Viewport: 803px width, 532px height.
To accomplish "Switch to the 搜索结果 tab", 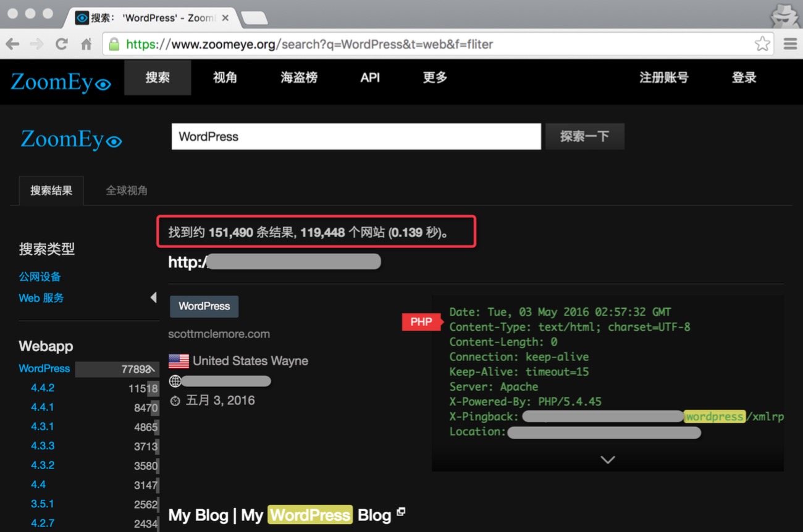I will (x=51, y=191).
